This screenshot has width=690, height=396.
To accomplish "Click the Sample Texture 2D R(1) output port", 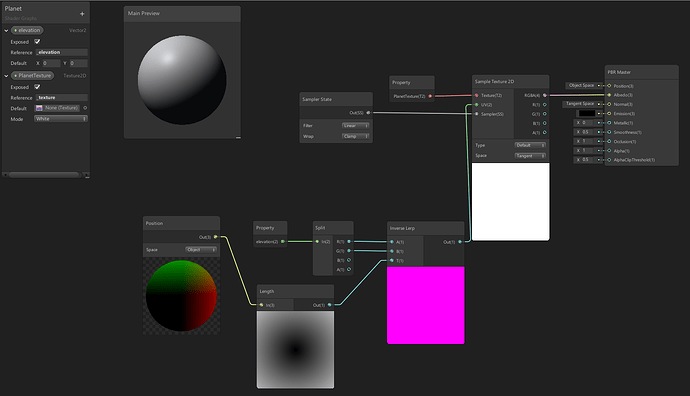I will pos(545,105).
